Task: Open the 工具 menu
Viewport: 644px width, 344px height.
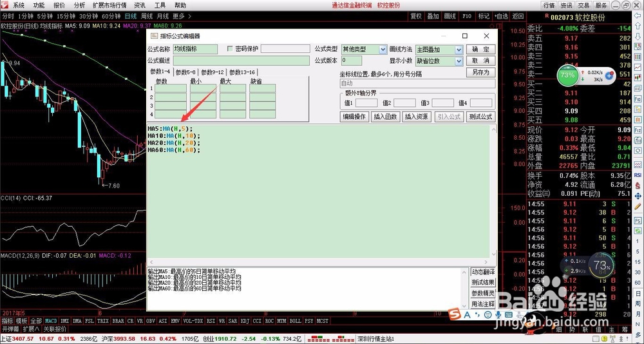Action: 160,5
